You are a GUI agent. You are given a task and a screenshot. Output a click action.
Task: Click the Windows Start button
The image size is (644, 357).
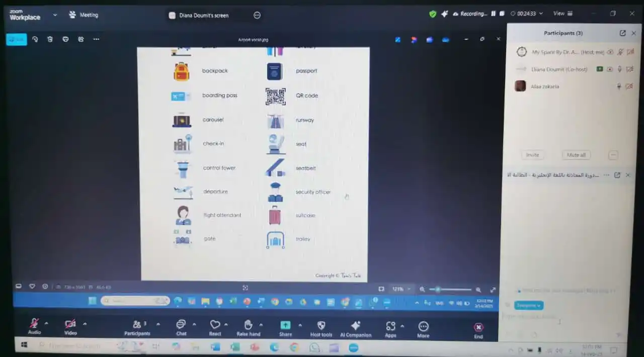pos(24,345)
